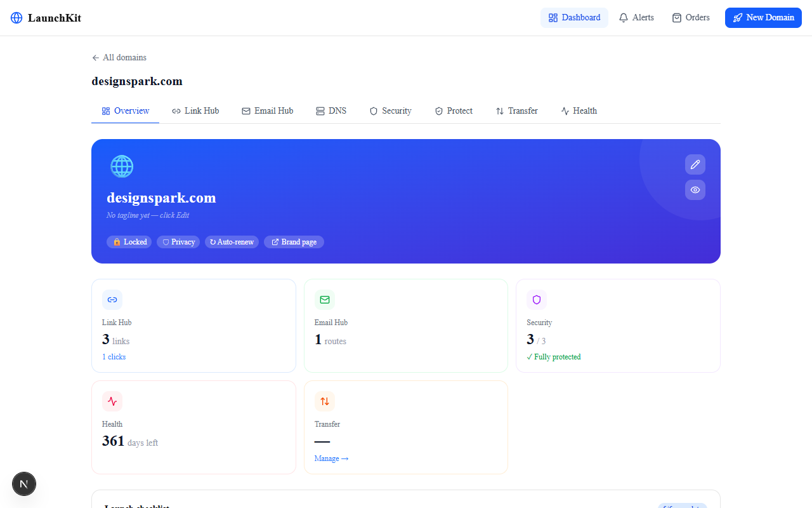Click the Dashboard grid icon in navbar
The height and width of the screenshot is (508, 812).
click(553, 18)
